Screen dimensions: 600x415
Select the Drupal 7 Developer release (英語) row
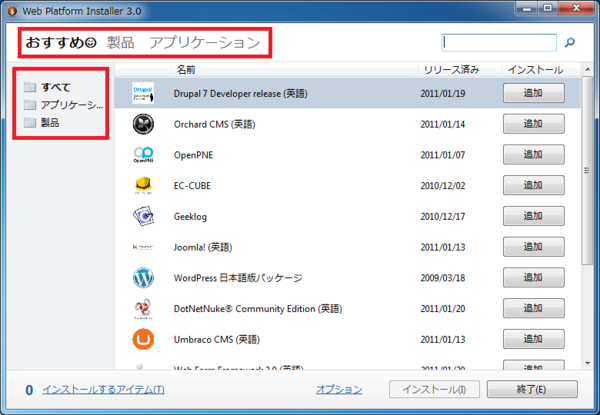click(347, 93)
